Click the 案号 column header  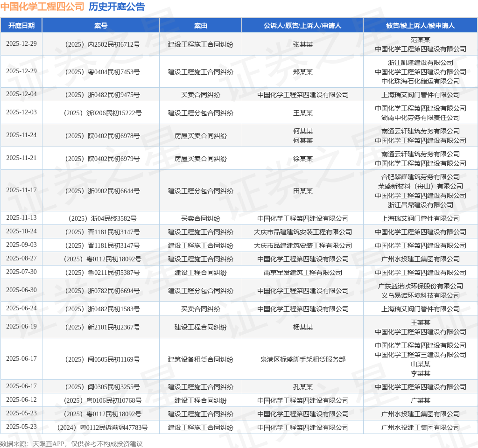pos(101,26)
